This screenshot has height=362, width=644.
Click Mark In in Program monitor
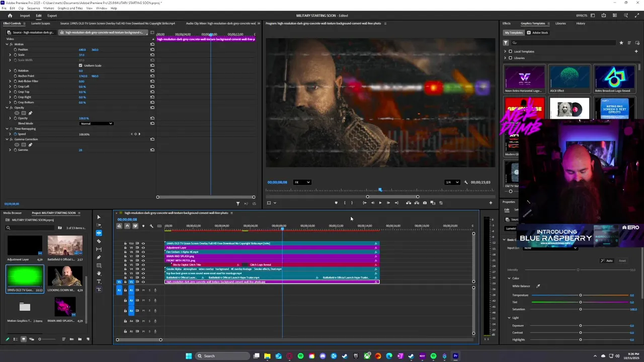pyautogui.click(x=345, y=203)
